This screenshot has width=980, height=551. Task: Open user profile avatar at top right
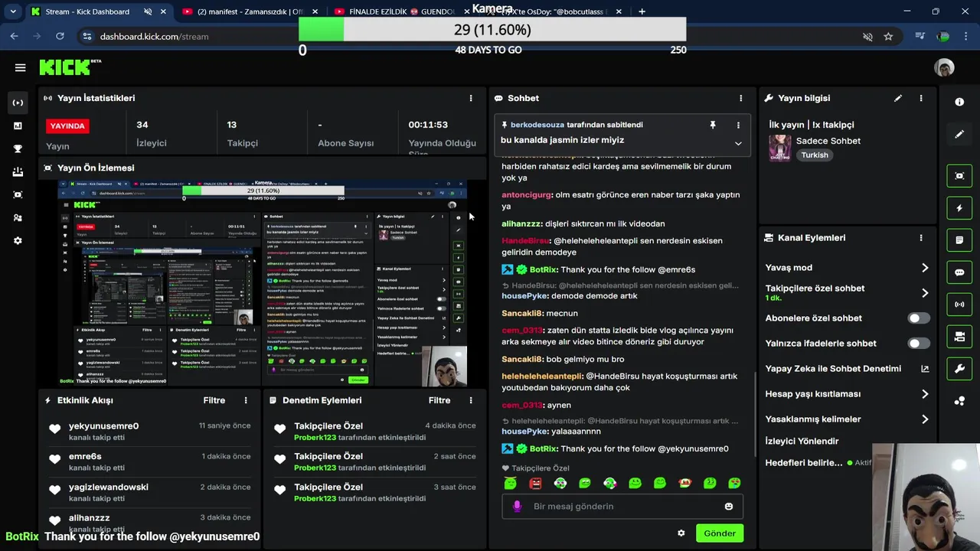click(944, 67)
